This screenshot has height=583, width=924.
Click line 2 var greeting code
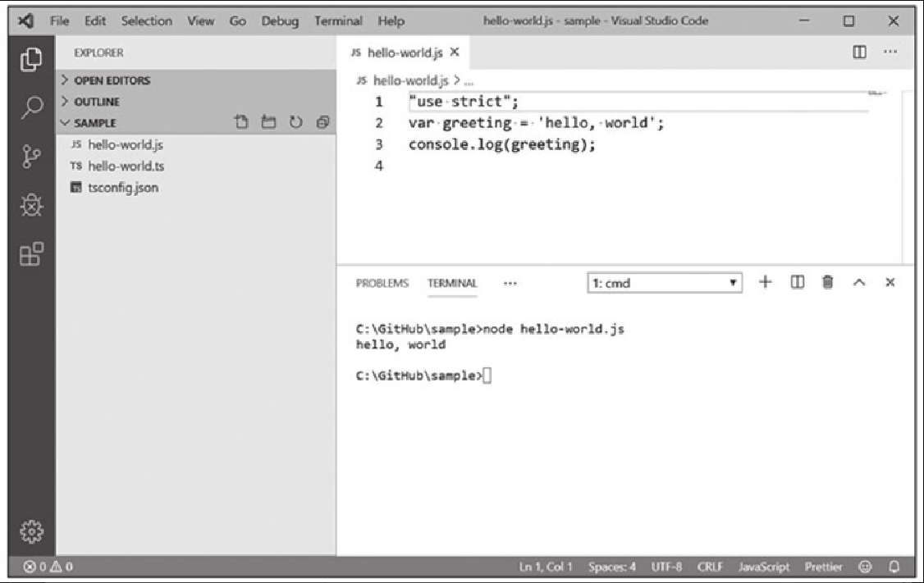coord(536,123)
